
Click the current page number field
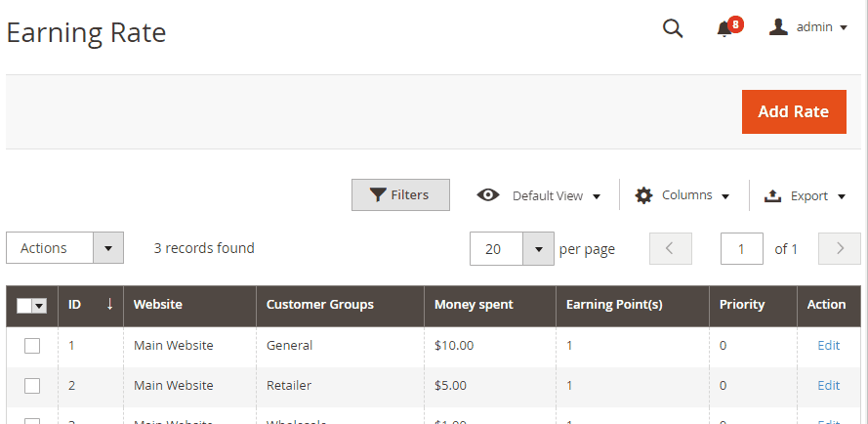[742, 248]
